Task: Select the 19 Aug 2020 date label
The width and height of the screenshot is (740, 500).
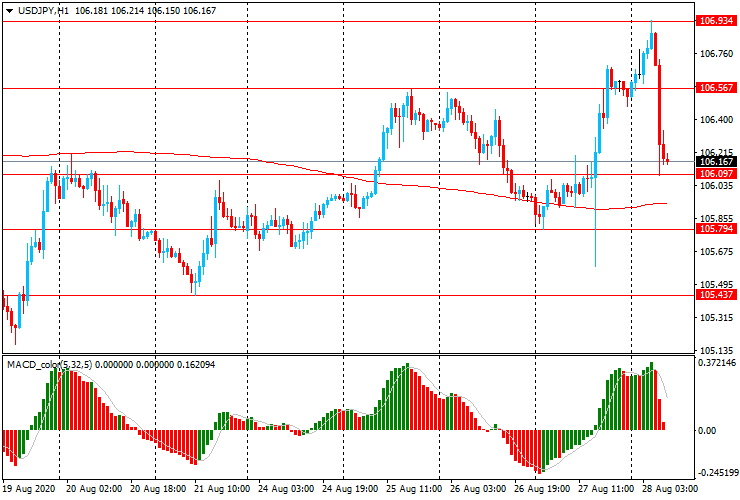Action: [x=30, y=491]
